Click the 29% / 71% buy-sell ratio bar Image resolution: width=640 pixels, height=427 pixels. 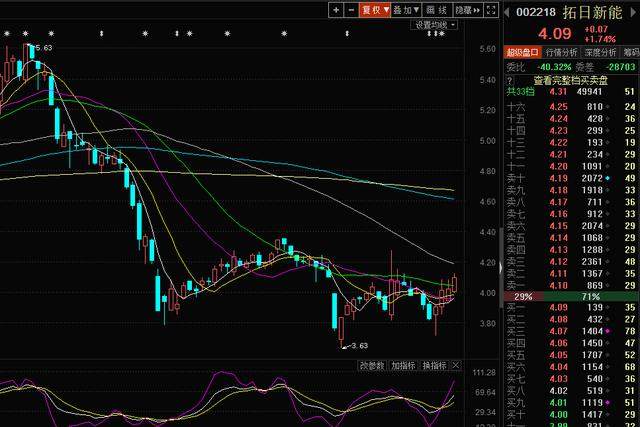tap(571, 296)
